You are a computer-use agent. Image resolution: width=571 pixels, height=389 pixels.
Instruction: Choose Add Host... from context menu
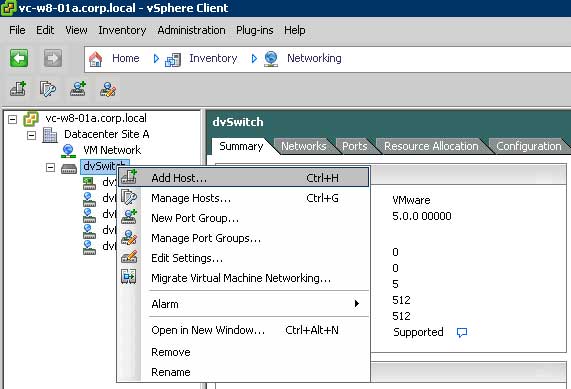pos(243,177)
